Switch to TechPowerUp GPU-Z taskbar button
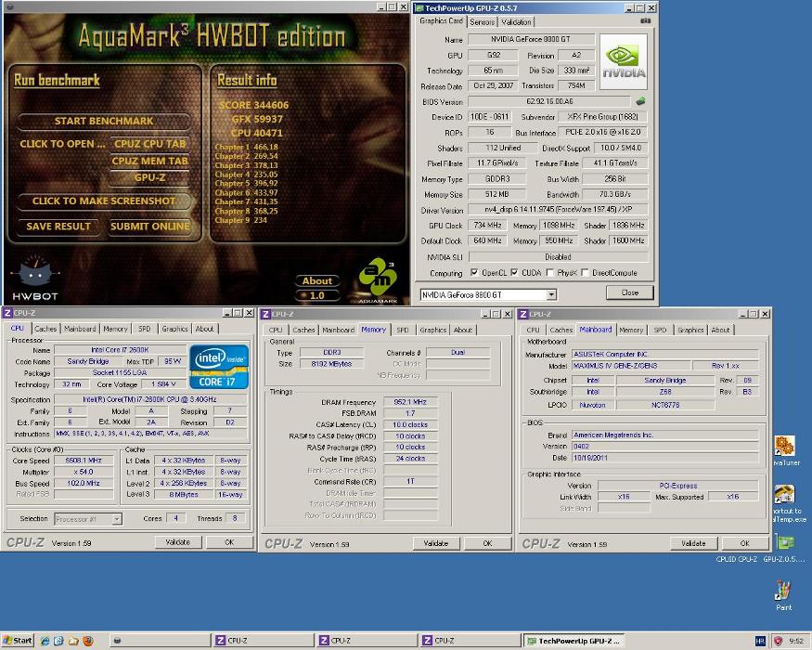Screen dimensions: 812x650 point(574,641)
